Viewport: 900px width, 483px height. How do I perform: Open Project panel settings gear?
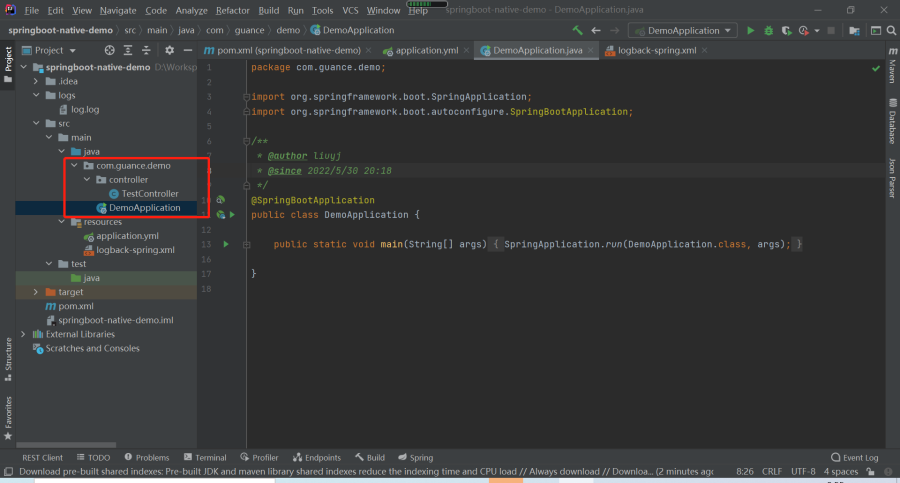[169, 51]
